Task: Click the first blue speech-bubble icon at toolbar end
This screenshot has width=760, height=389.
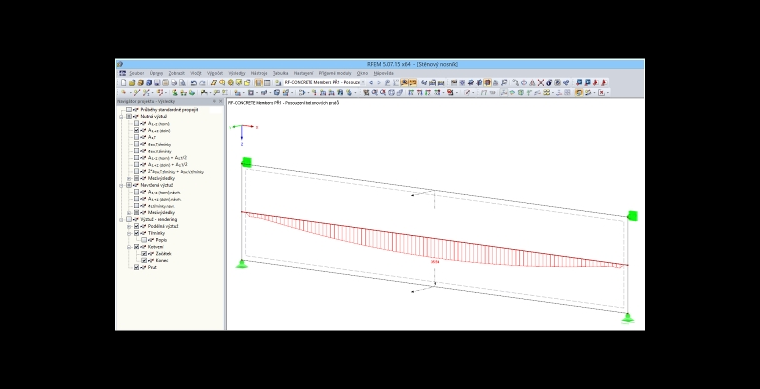Action: click(579, 83)
